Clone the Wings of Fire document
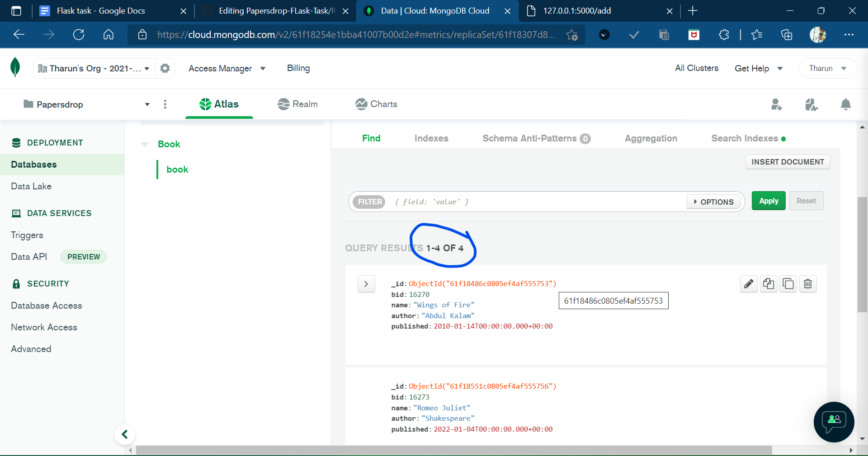The width and height of the screenshot is (868, 456). [x=769, y=284]
